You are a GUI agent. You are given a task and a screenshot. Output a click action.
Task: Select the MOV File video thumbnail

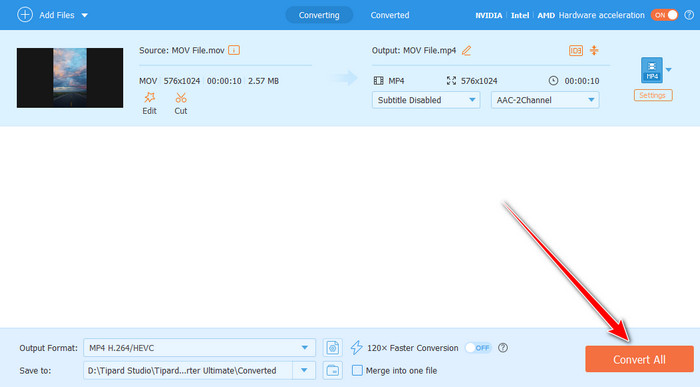coord(70,78)
